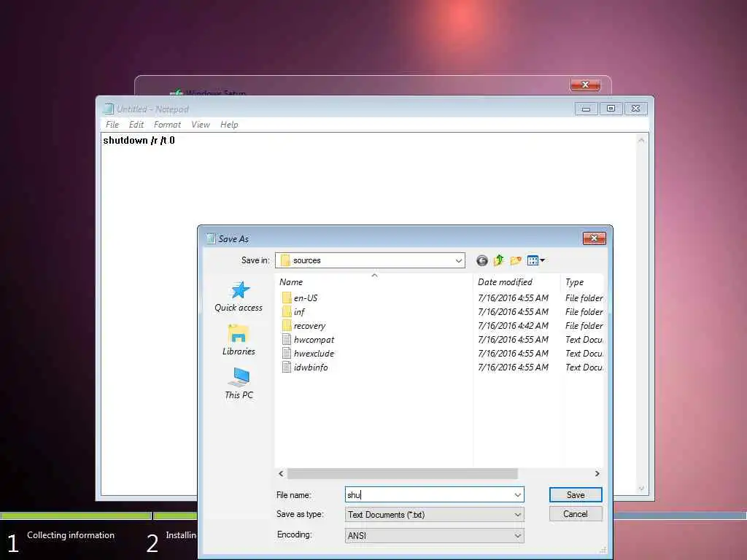Open the Save as type dropdown
The width and height of the screenshot is (747, 560).
(x=434, y=515)
